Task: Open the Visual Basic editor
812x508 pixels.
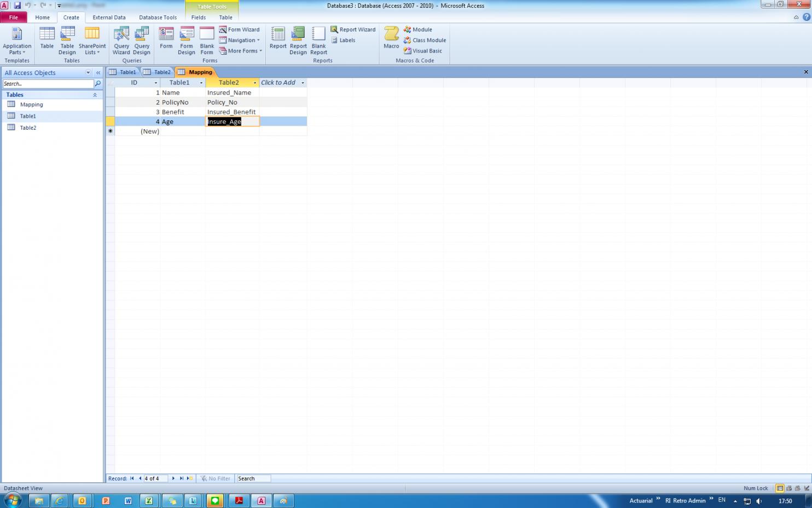Action: [x=423, y=51]
